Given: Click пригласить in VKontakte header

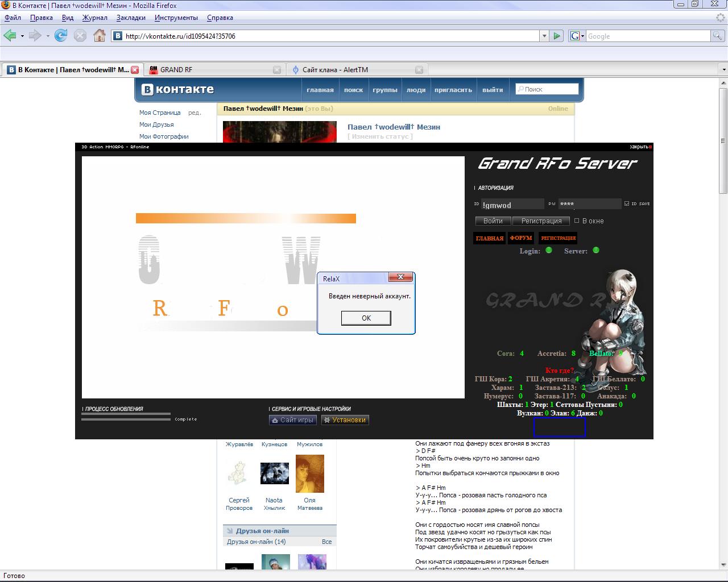Looking at the screenshot, I should pyautogui.click(x=453, y=90).
